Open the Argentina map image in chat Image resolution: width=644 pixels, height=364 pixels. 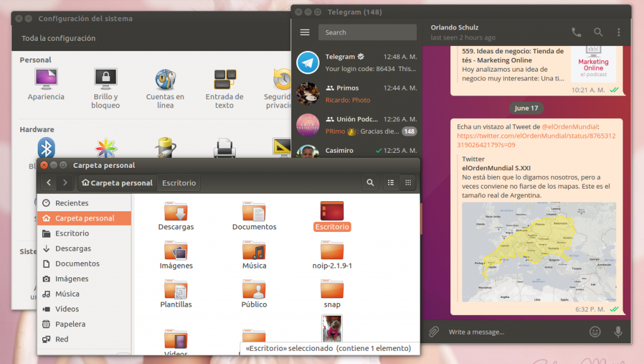click(539, 251)
